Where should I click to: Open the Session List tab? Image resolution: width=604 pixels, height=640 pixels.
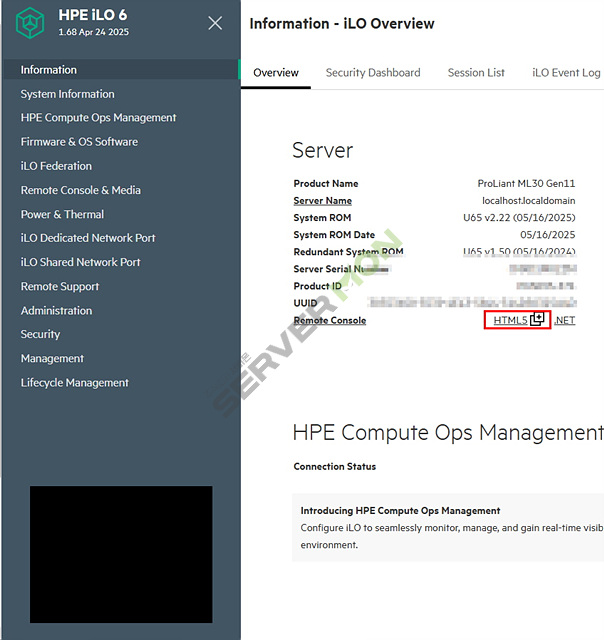(476, 73)
